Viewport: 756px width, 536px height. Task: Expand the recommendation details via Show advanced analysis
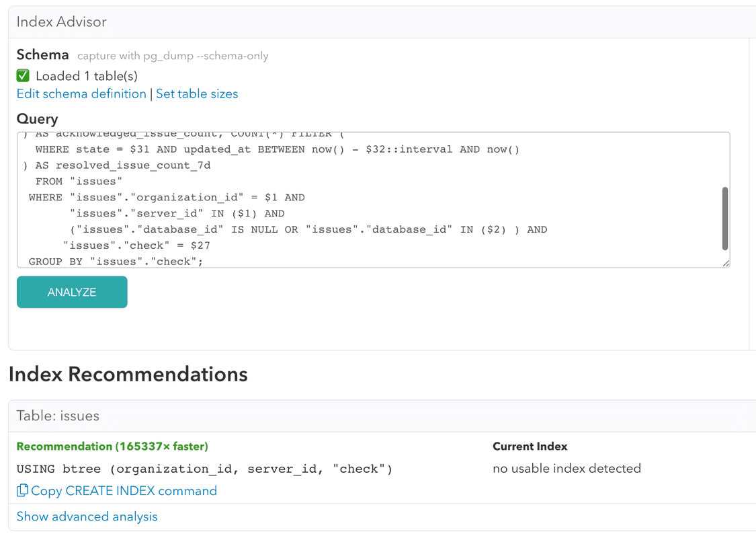point(87,516)
